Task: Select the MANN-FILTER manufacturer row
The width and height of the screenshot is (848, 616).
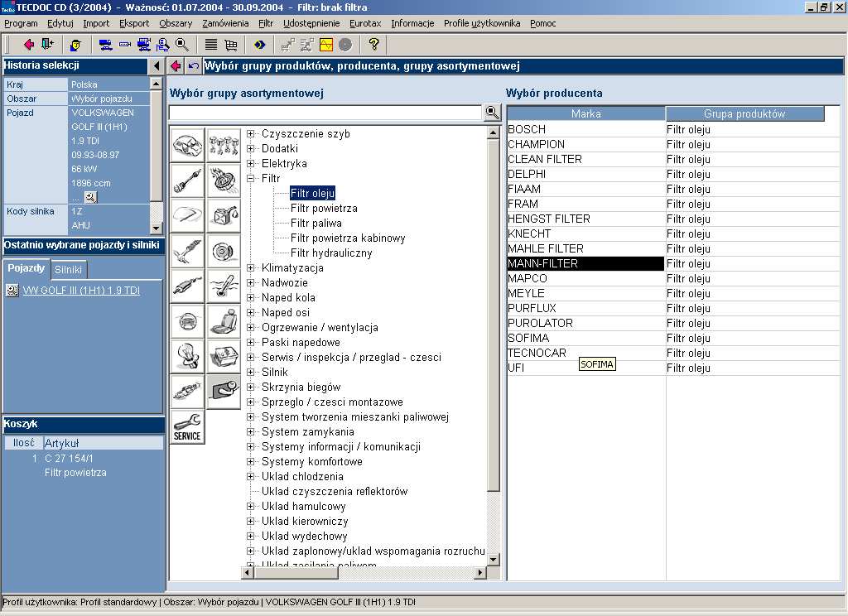Action: (585, 263)
